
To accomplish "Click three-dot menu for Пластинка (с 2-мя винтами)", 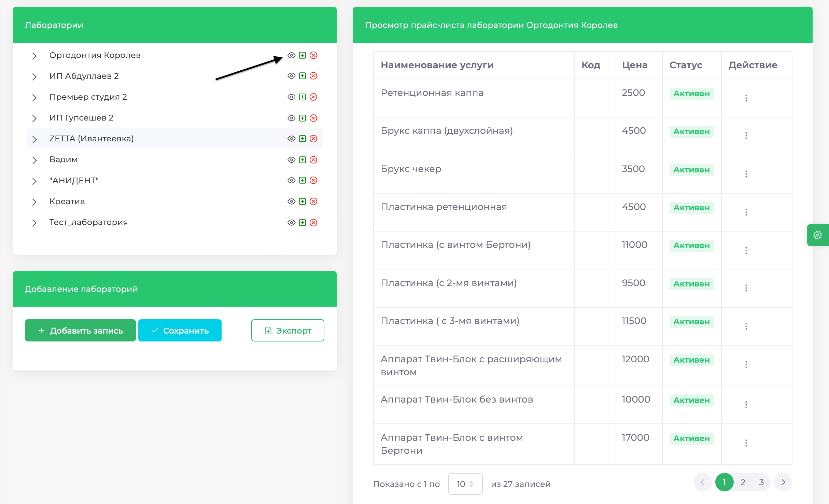I will [x=746, y=288].
